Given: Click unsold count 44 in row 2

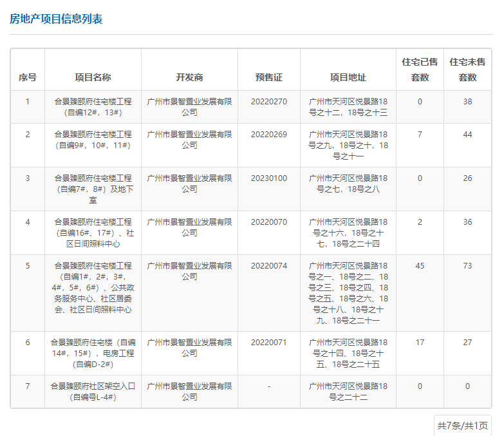Looking at the screenshot, I should click(467, 135).
